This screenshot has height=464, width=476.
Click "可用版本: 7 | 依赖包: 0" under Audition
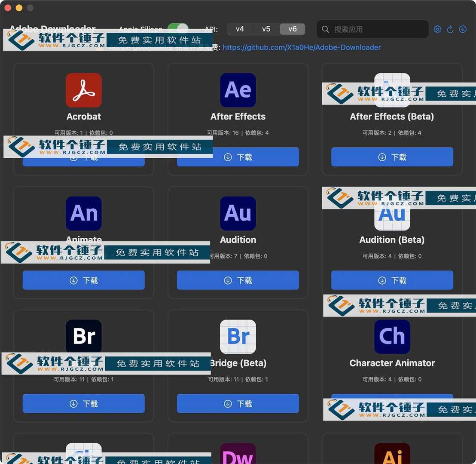pyautogui.click(x=238, y=256)
